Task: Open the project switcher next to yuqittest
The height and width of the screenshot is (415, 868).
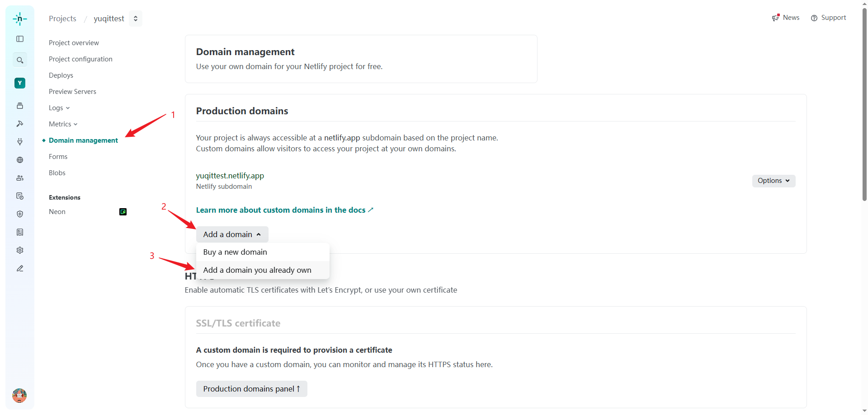Action: point(136,19)
